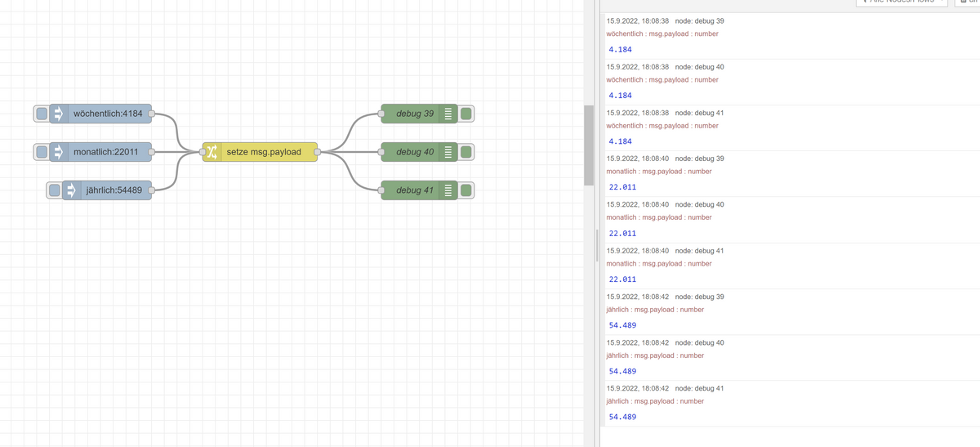This screenshot has width=980, height=447.
Task: Click the 18:08:42 node: debug 39 header
Action: coord(665,296)
